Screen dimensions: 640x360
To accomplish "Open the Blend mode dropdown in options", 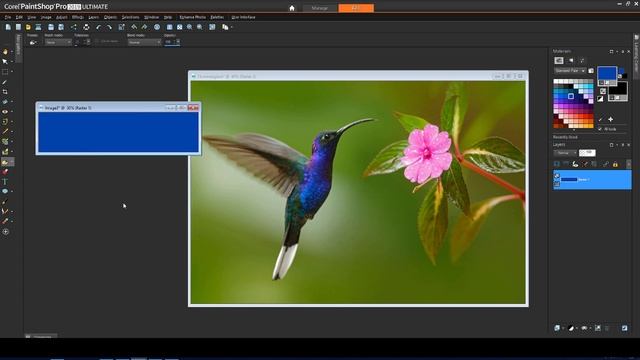I will coord(144,42).
